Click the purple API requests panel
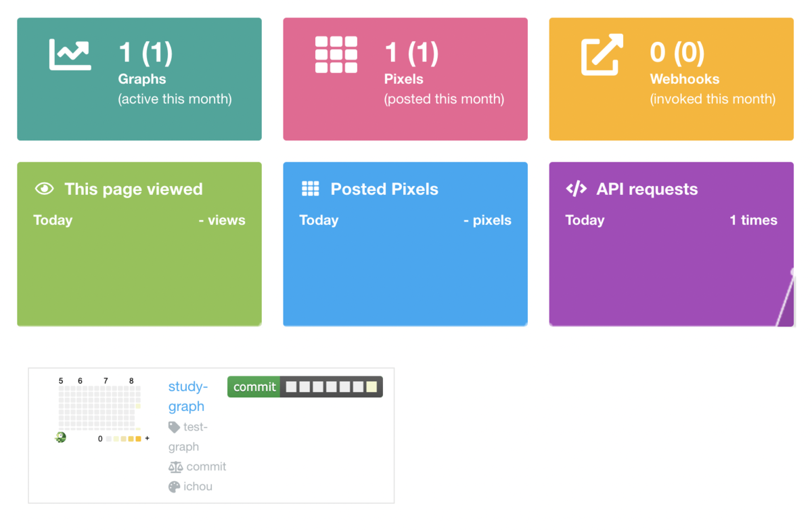The height and width of the screenshot is (530, 812). [671, 244]
